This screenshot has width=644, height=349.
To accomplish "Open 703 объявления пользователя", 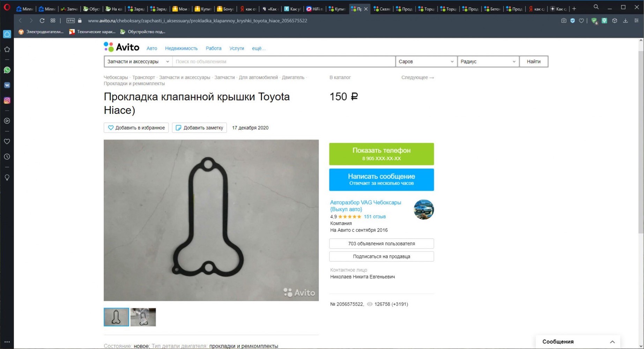I will [x=382, y=244].
